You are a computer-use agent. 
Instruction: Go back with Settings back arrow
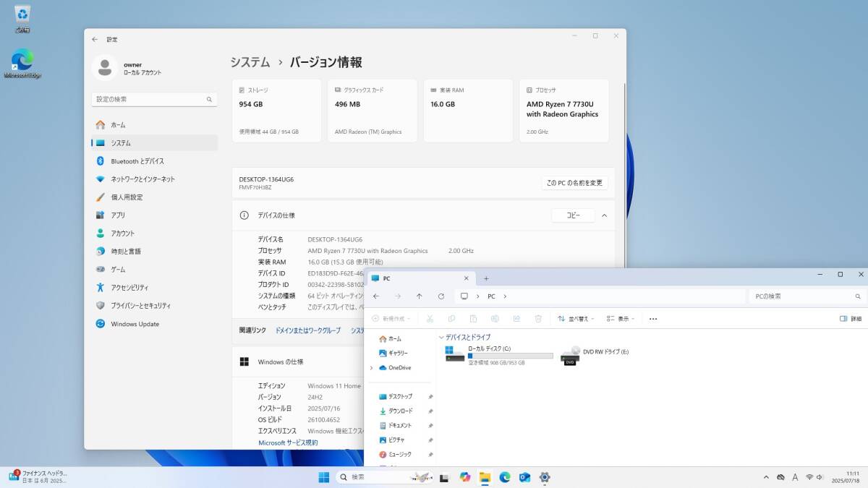(95, 39)
